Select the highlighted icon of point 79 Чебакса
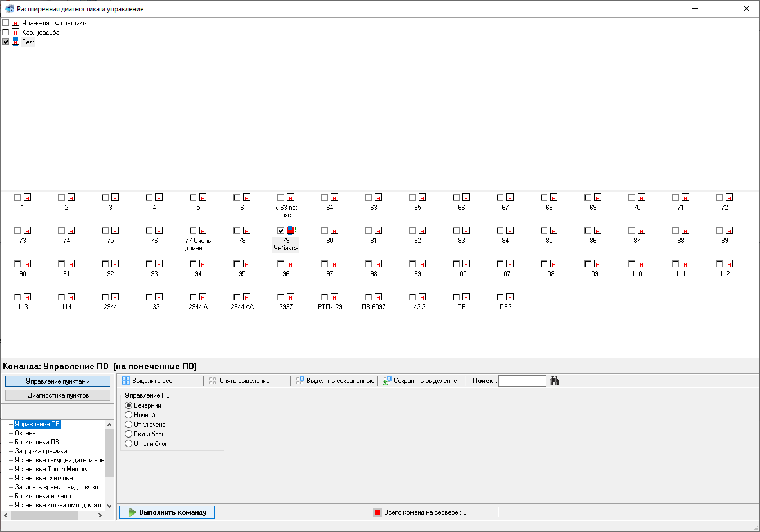 pyautogui.click(x=291, y=231)
